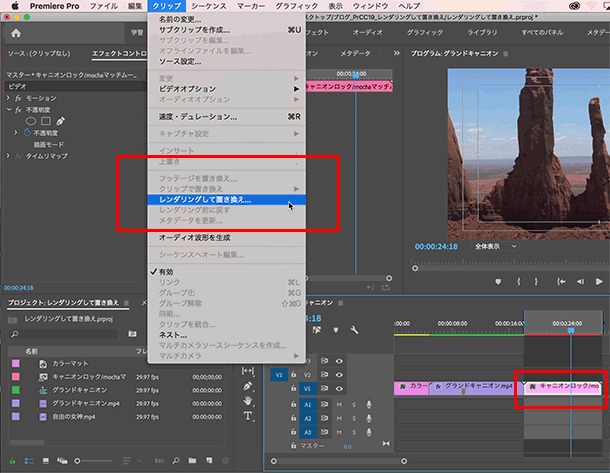610x473 pixels.
Task: Toggle A2 track targeting button
Action: (307, 419)
